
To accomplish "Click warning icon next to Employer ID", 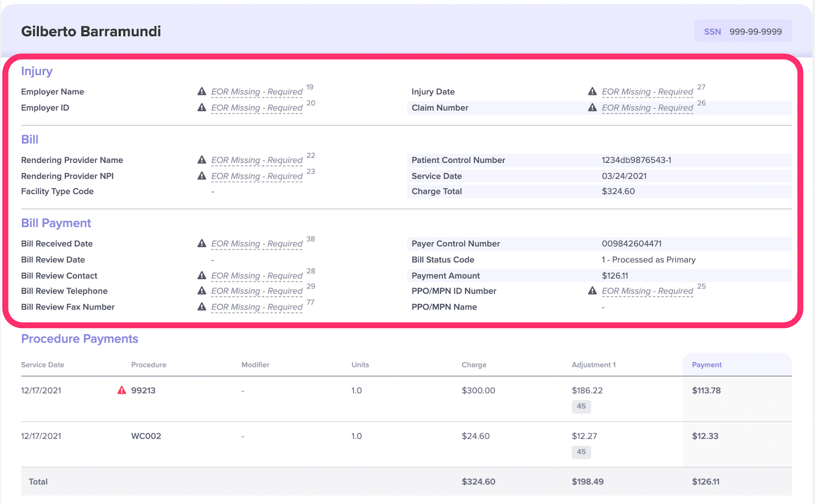I will [x=202, y=108].
